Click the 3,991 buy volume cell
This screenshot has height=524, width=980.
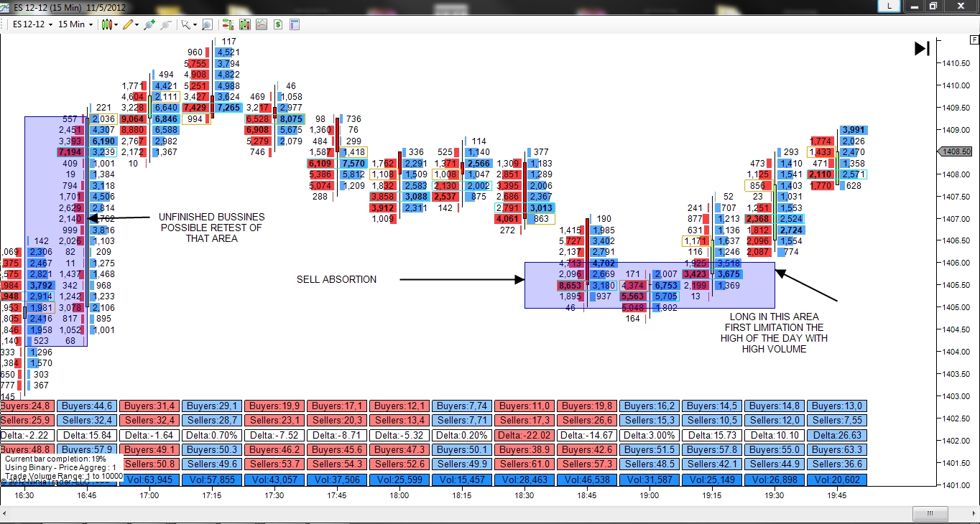(x=854, y=130)
